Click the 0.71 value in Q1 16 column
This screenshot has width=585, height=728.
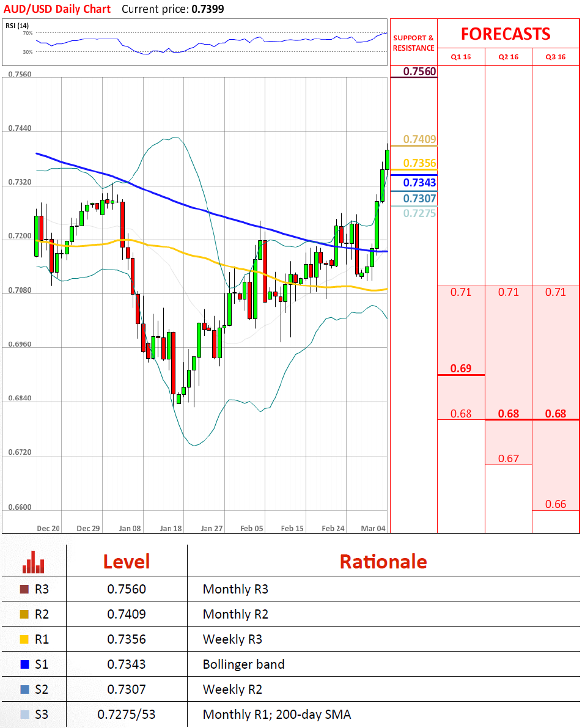point(460,292)
